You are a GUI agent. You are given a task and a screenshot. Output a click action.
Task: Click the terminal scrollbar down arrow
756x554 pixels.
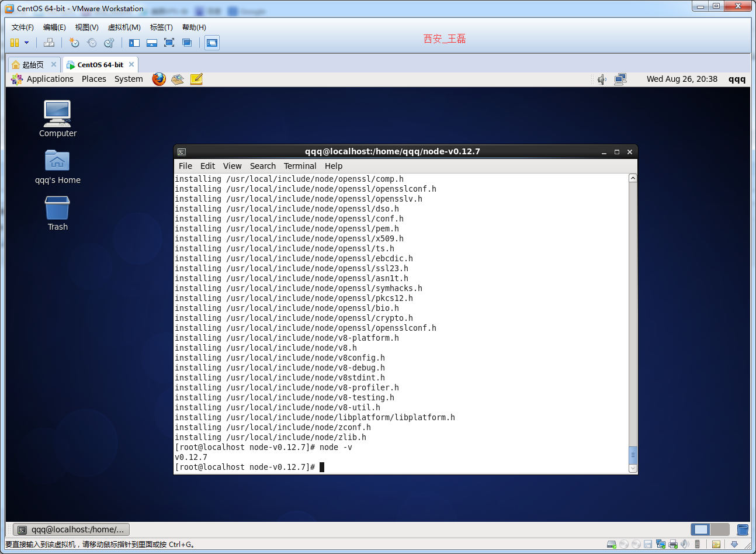[632, 468]
